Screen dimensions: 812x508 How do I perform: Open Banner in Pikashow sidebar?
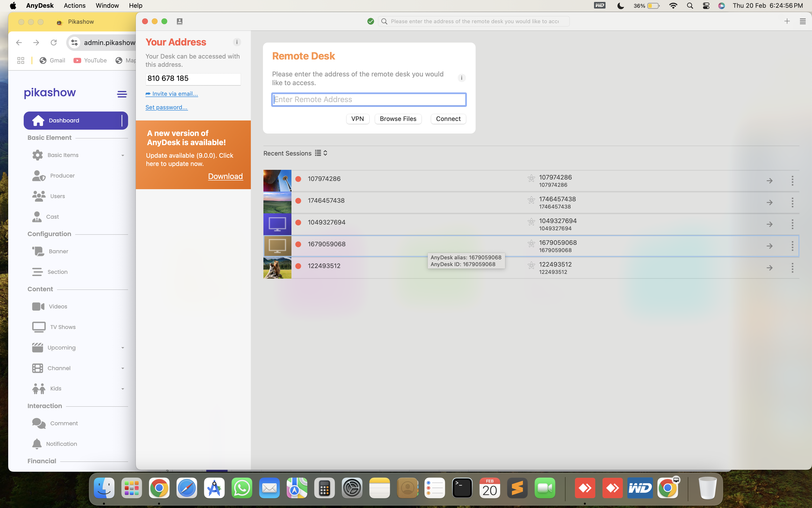(50, 251)
